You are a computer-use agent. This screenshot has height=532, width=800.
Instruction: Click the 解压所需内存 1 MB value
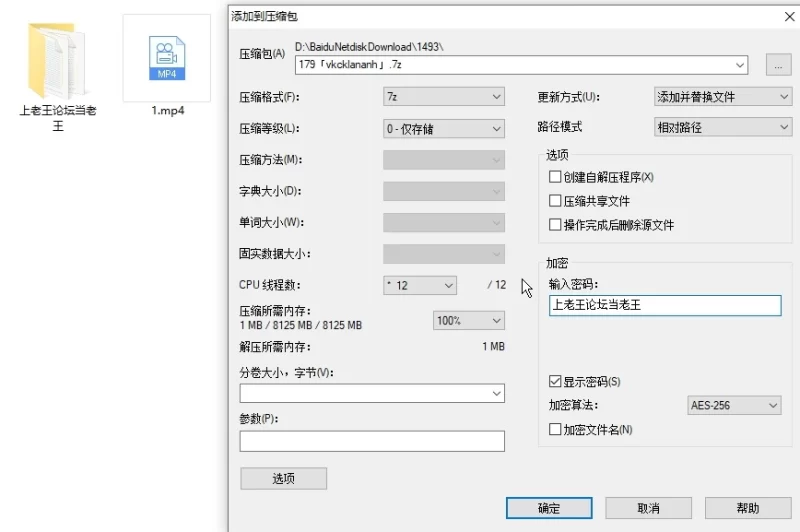[x=493, y=346]
